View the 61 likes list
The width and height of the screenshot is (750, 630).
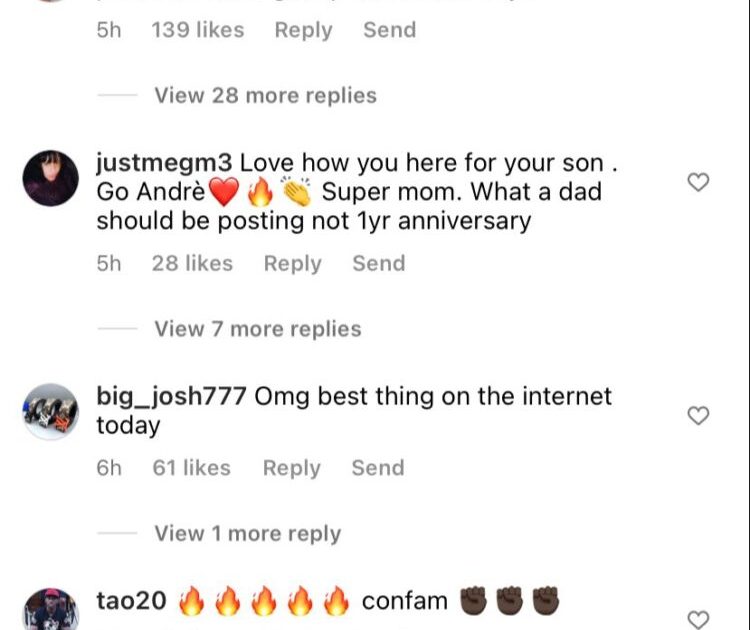192,468
